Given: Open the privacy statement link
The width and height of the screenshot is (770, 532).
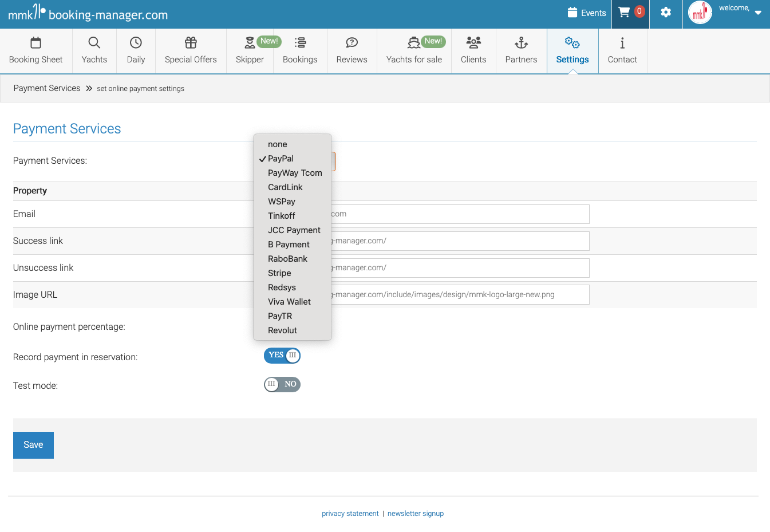Looking at the screenshot, I should tap(350, 514).
